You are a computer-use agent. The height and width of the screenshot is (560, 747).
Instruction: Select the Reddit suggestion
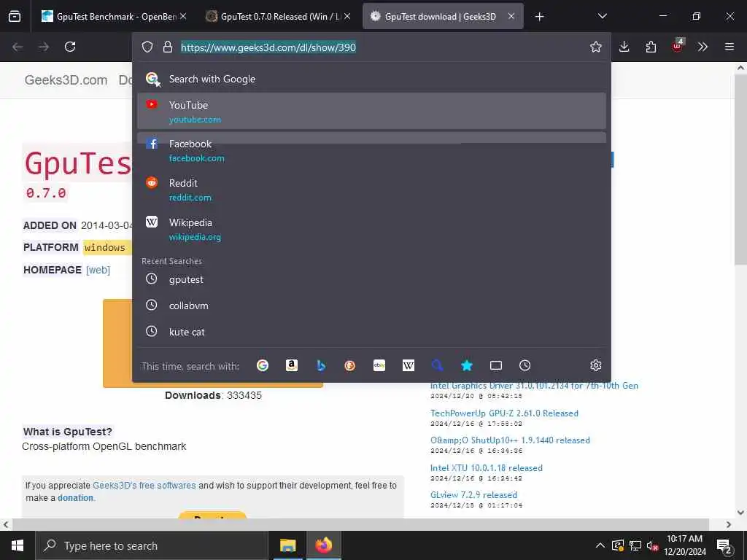[371, 190]
